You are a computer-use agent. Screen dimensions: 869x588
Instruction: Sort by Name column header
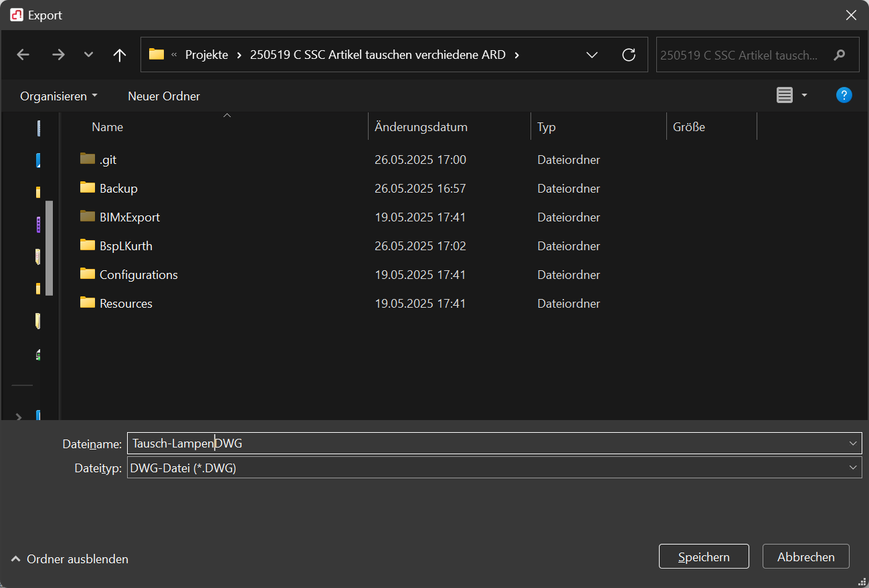[107, 126]
